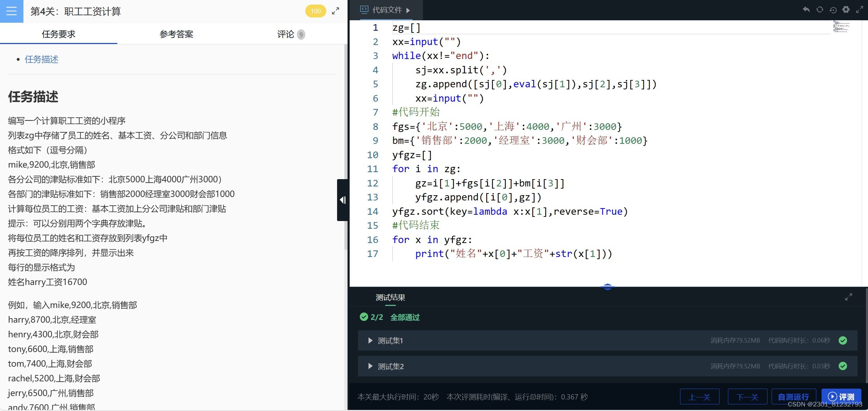868x411 pixels.
Task: Open editor settings gear
Action: tap(846, 10)
